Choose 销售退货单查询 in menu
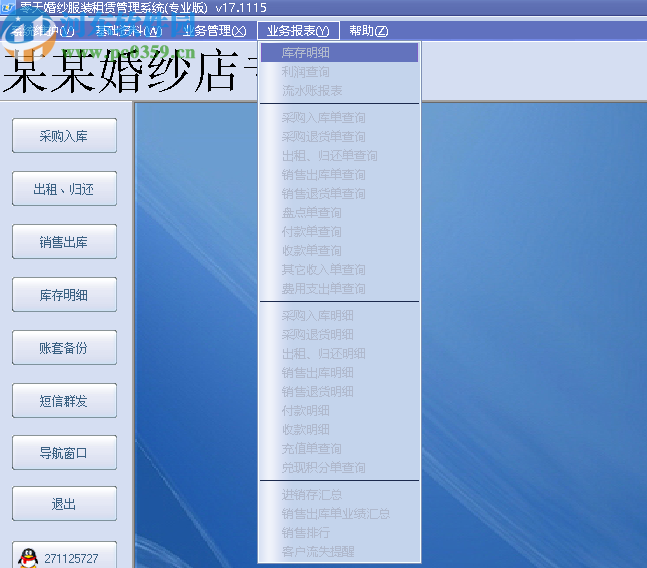The width and height of the screenshot is (647, 568). click(339, 194)
